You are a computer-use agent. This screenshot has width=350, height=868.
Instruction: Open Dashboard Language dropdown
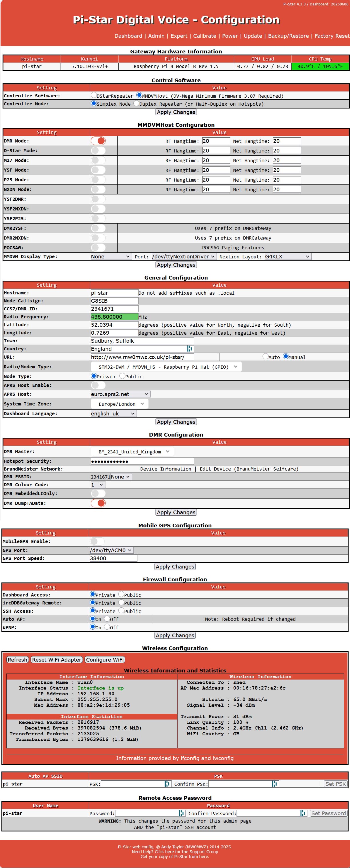pyautogui.click(x=113, y=413)
